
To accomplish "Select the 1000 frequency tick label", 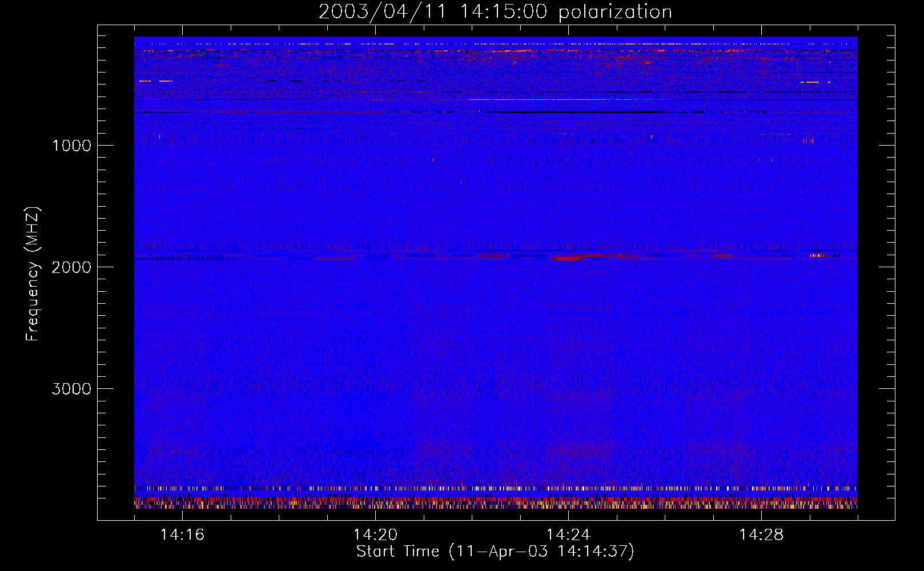I will [72, 146].
